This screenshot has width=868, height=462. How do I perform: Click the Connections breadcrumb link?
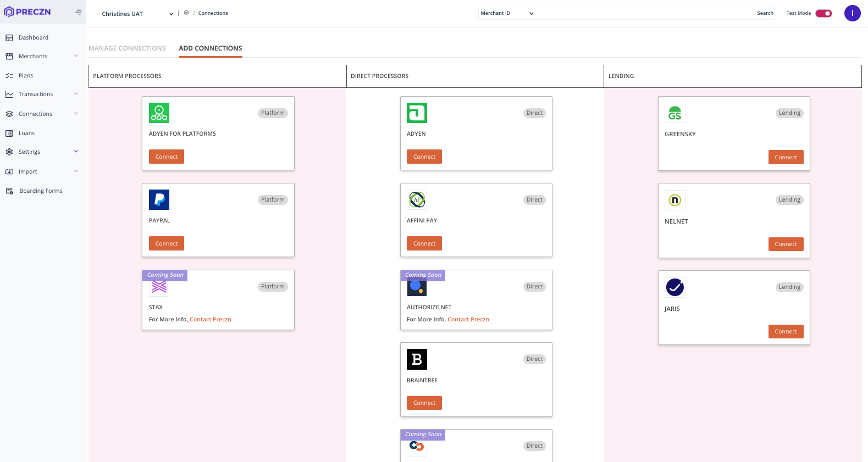pos(213,13)
